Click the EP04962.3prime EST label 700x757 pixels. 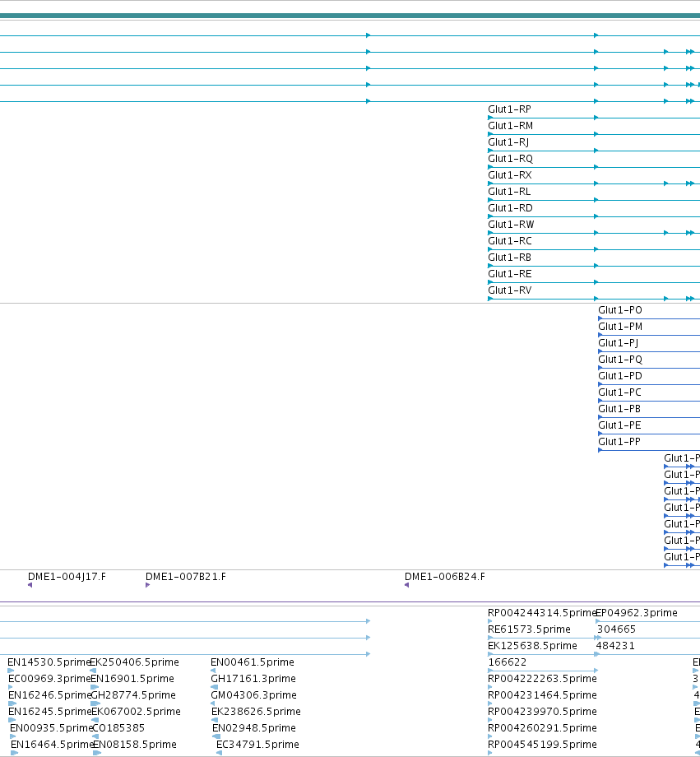point(637,613)
